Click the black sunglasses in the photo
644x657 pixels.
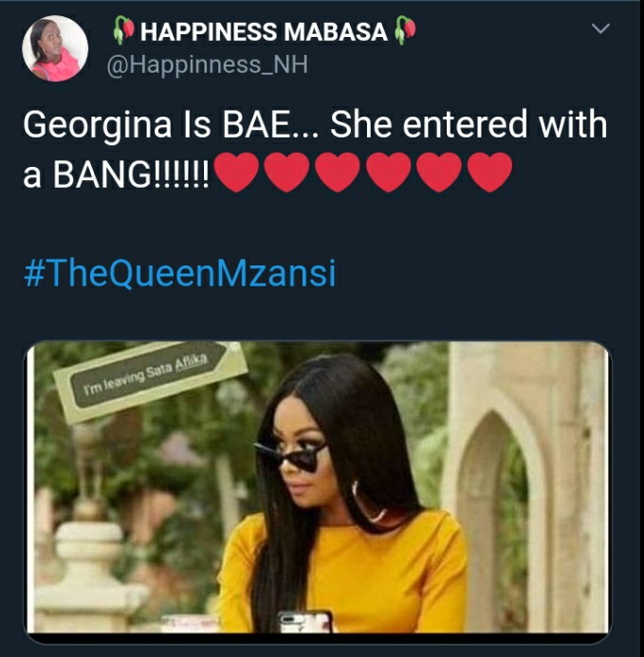pyautogui.click(x=288, y=458)
